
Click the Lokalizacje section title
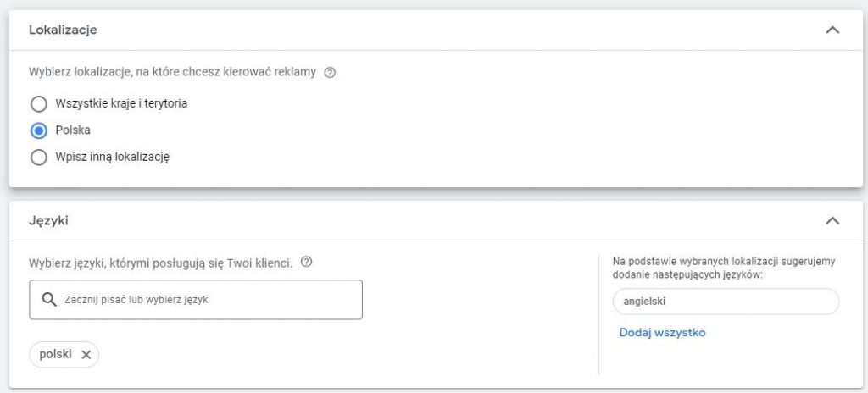(x=63, y=30)
